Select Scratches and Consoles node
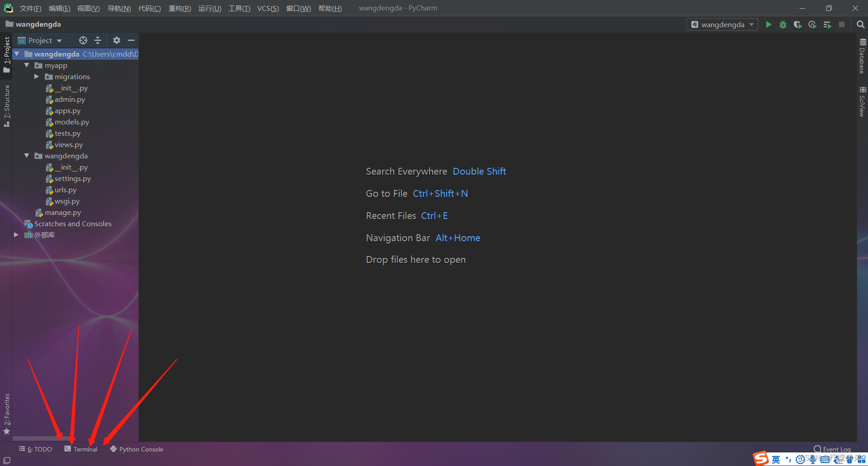This screenshot has width=868, height=466. coord(73,223)
